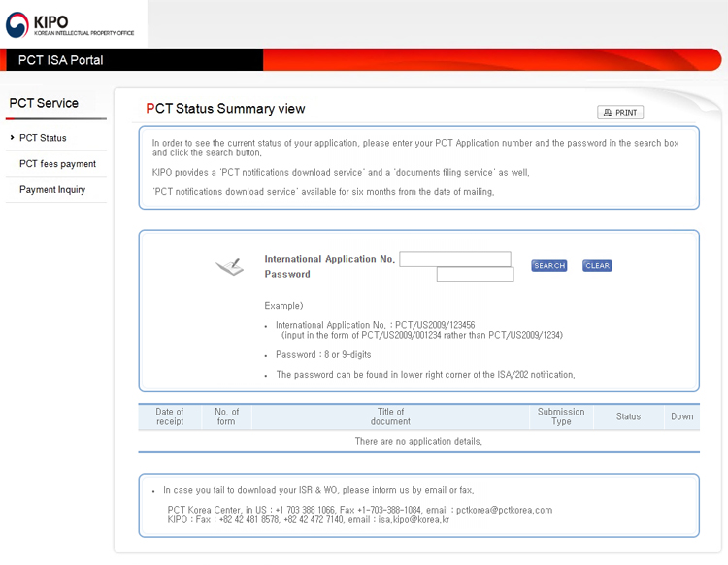Image resolution: width=728 pixels, height=565 pixels.
Task: Click the pen and paper icon
Action: coord(229,266)
